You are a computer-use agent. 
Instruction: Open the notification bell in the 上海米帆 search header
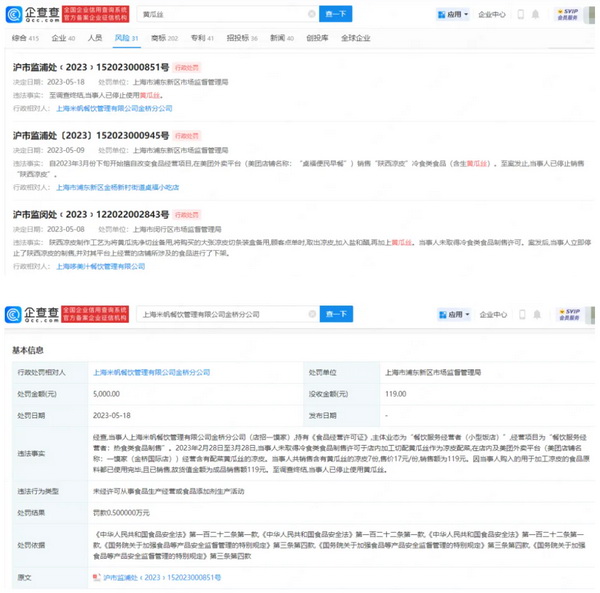click(537, 314)
